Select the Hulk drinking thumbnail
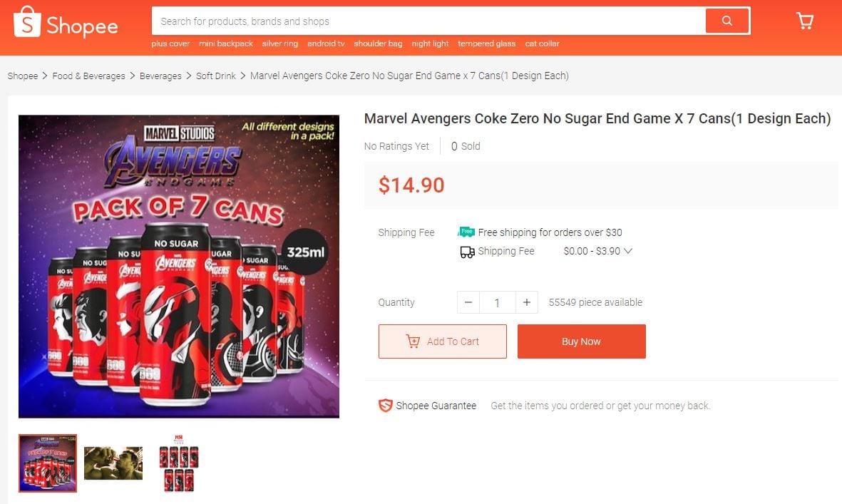Viewport: 842px width, 504px height. 113,463
